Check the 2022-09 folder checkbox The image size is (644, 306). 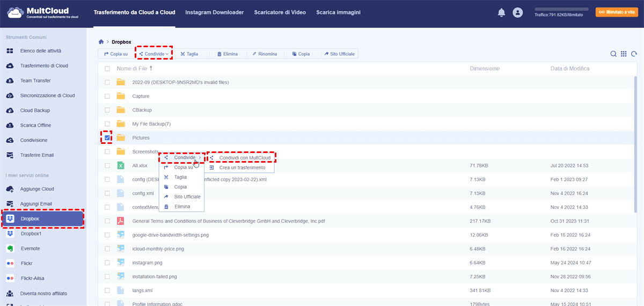[x=107, y=82]
